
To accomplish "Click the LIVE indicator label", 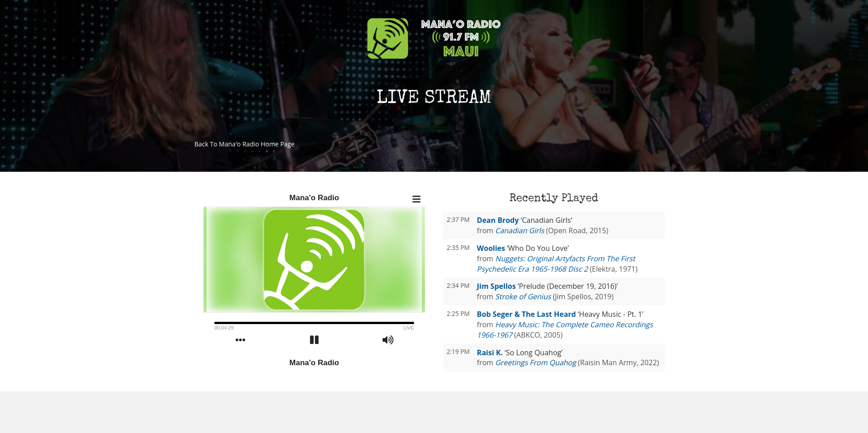I will pyautogui.click(x=409, y=328).
